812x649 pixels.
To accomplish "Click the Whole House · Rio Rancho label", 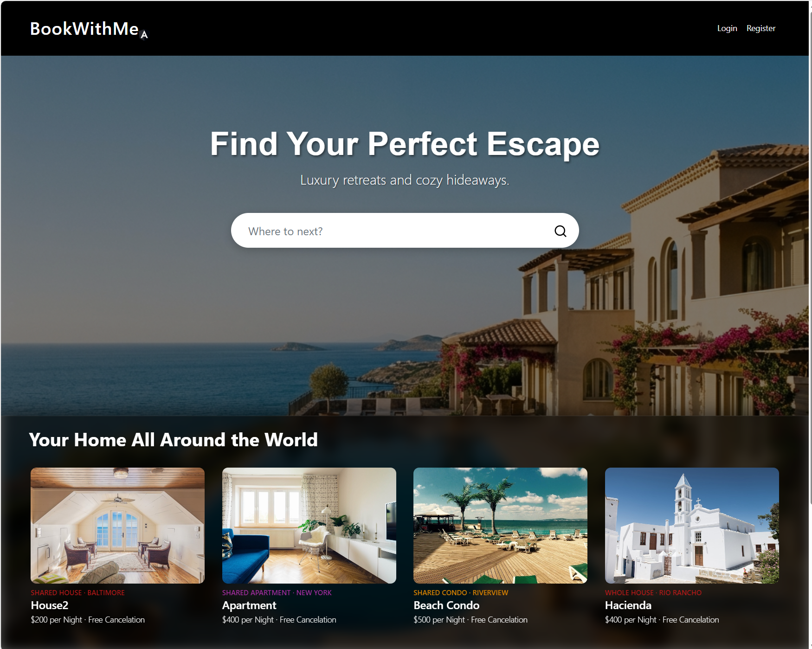I will (653, 592).
